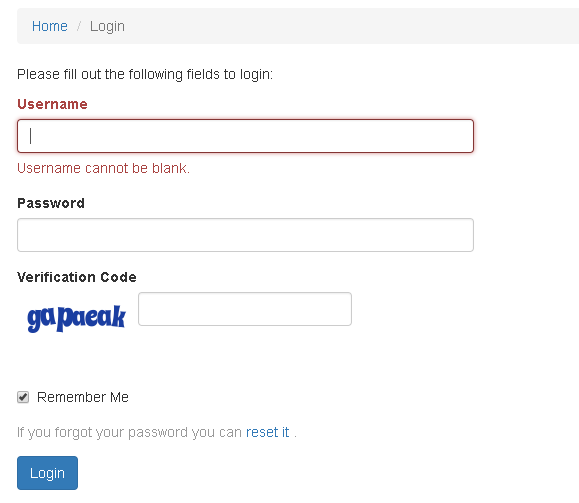Toggle Remember Me via its label
Screen dimensions: 579x503
coord(83,397)
